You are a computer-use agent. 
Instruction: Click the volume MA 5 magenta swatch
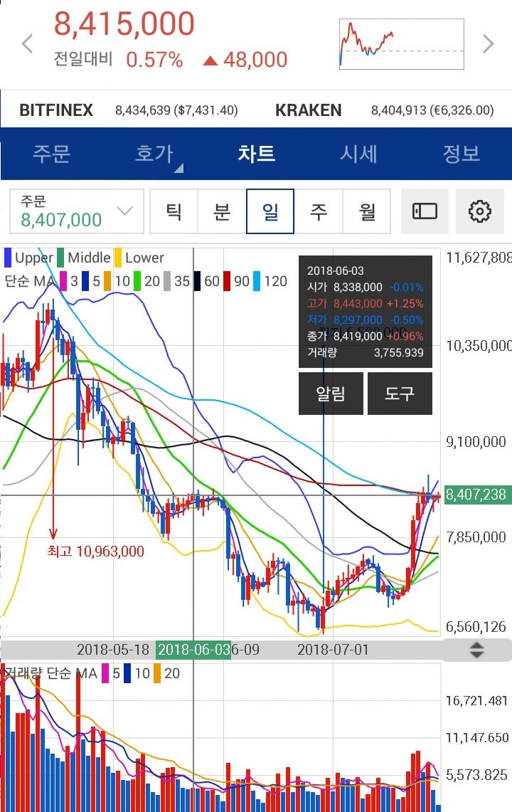[106, 673]
